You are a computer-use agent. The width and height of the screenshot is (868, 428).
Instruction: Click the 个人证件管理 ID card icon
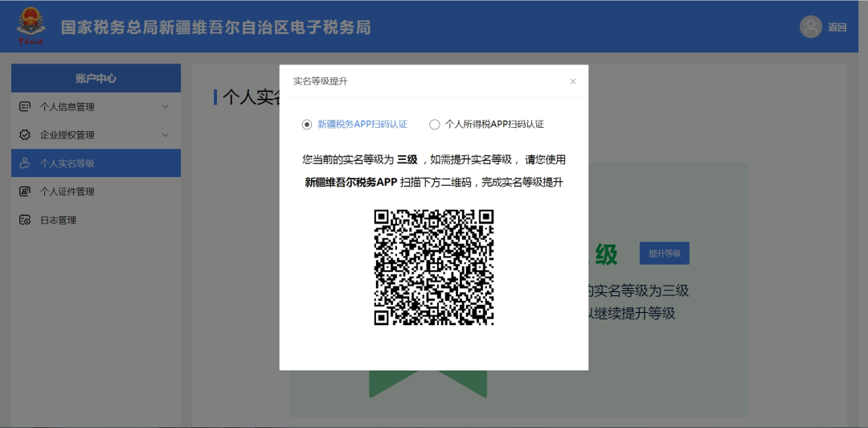coord(25,191)
